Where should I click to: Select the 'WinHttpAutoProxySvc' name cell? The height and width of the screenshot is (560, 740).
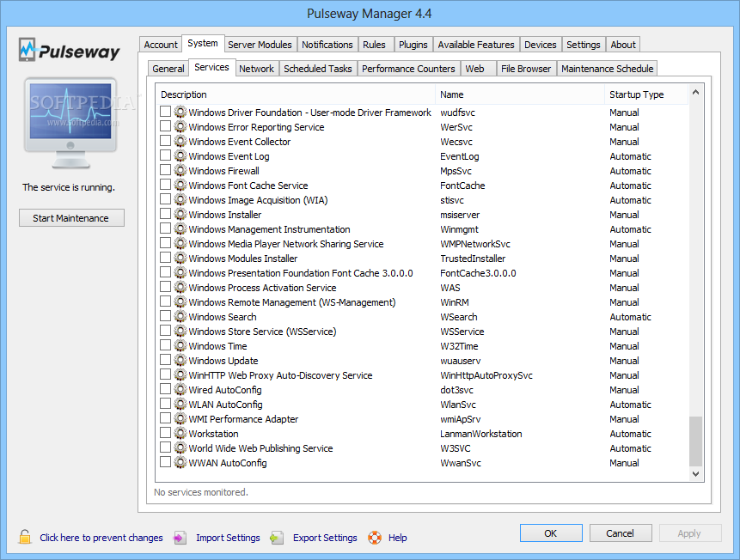[486, 375]
